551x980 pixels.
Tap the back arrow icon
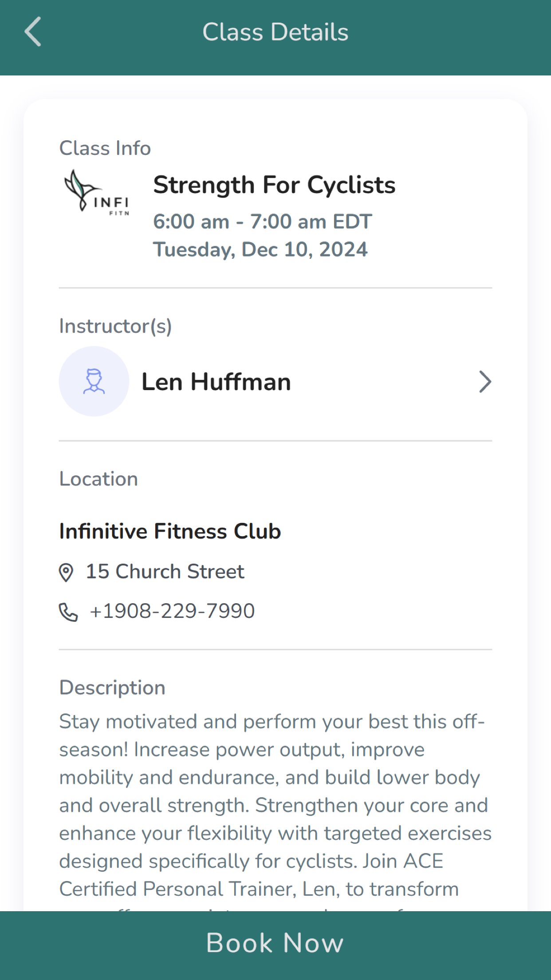coord(33,32)
